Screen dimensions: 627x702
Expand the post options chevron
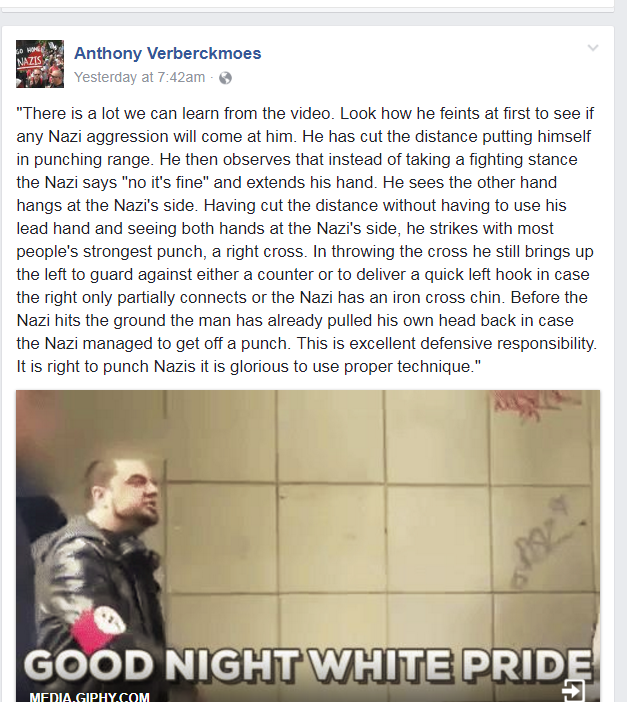coord(593,48)
